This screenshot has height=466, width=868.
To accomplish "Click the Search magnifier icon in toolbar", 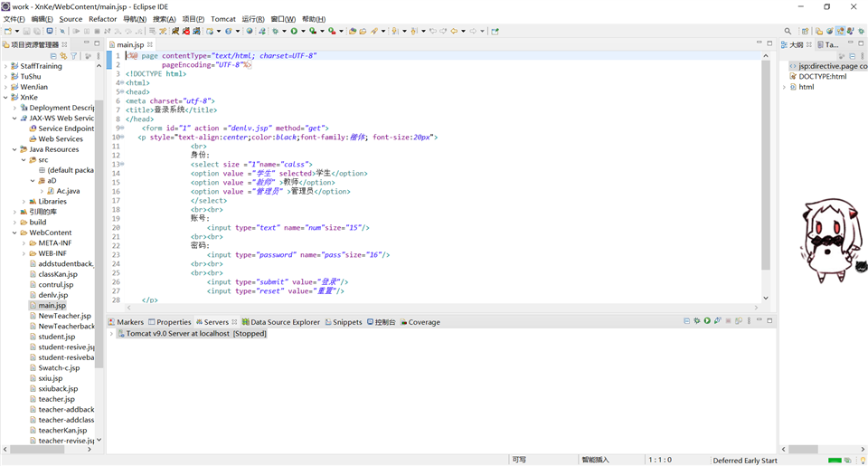I will click(x=788, y=31).
